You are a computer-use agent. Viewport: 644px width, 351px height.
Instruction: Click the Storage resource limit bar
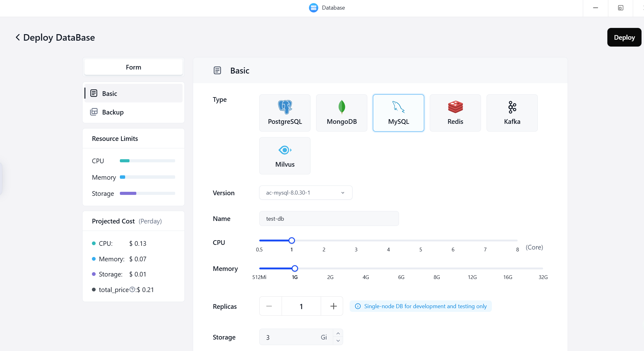click(x=147, y=193)
